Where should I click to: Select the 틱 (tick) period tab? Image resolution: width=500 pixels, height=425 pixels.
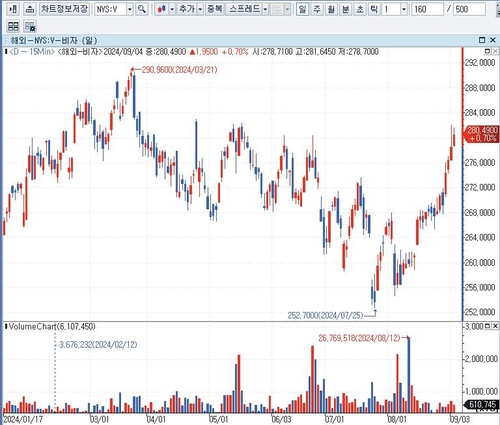(x=374, y=9)
